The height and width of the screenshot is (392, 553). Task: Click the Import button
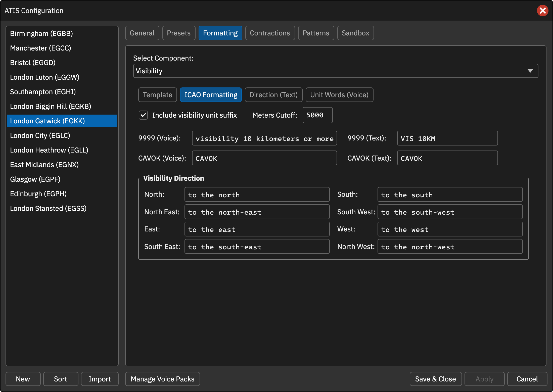coord(100,379)
